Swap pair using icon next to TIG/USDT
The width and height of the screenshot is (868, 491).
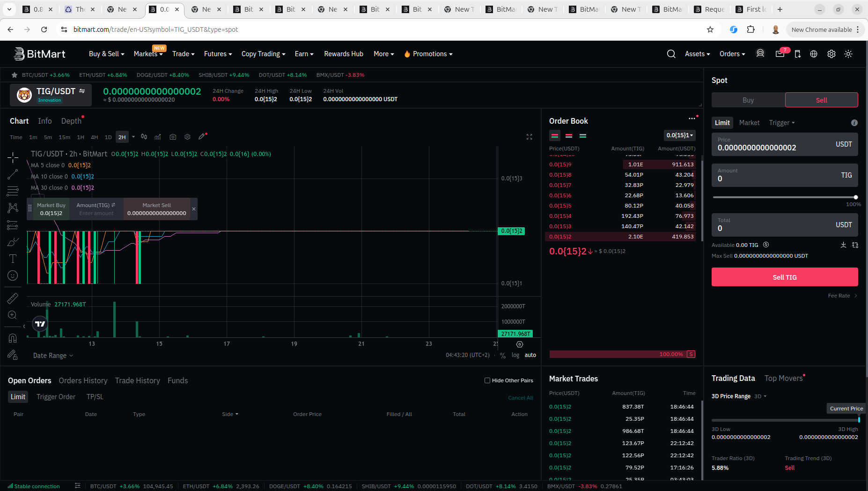click(x=82, y=91)
